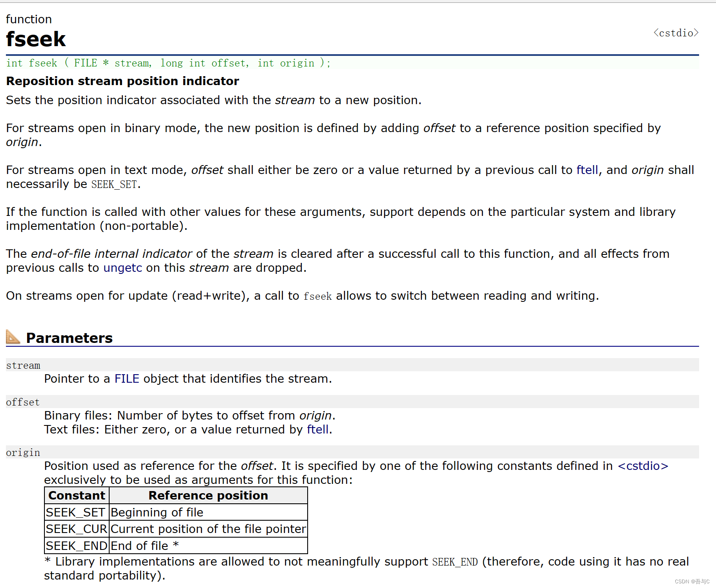Select the SEEK_CUR table cell
This screenshot has height=588, width=716.
(x=77, y=529)
